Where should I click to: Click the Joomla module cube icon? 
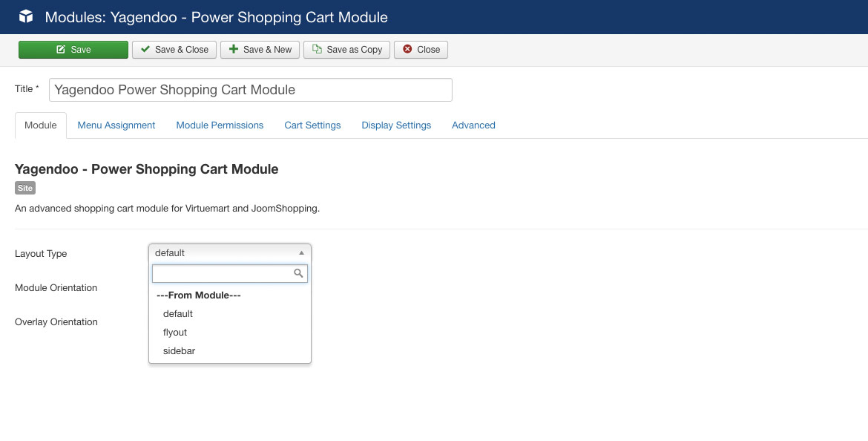pos(26,16)
